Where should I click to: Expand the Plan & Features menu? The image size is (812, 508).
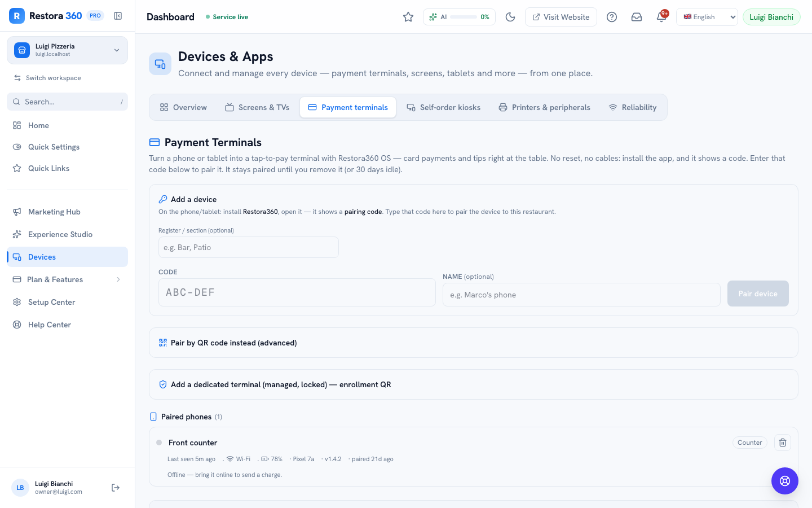(x=67, y=279)
